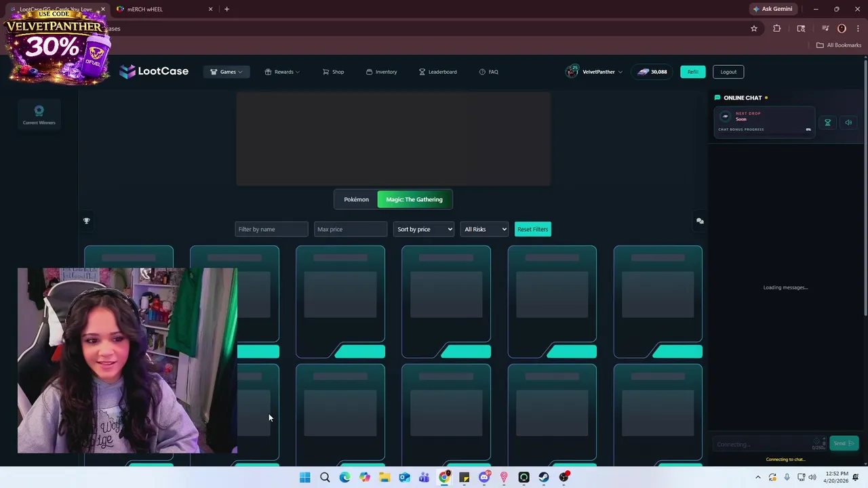Open the Shop page

(x=333, y=72)
